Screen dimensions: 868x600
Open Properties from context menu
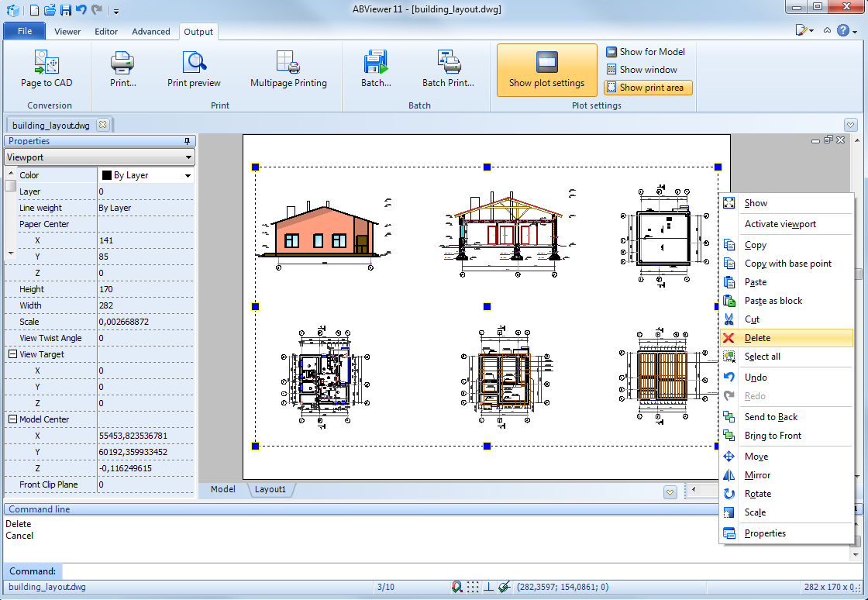pos(786,533)
